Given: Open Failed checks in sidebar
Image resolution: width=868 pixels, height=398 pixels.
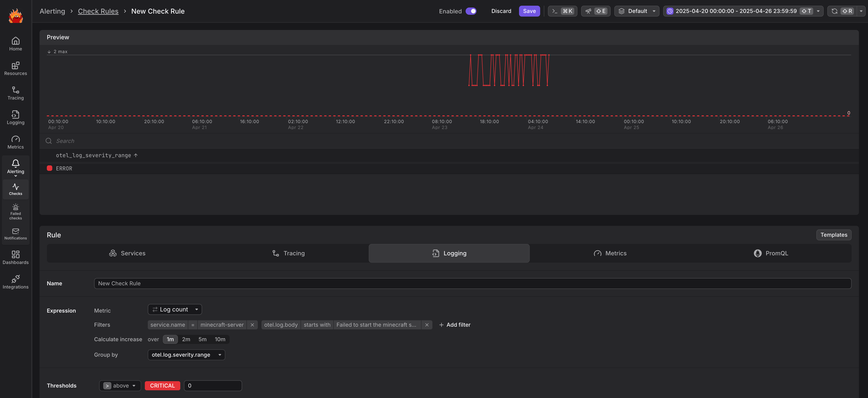Looking at the screenshot, I should [15, 211].
